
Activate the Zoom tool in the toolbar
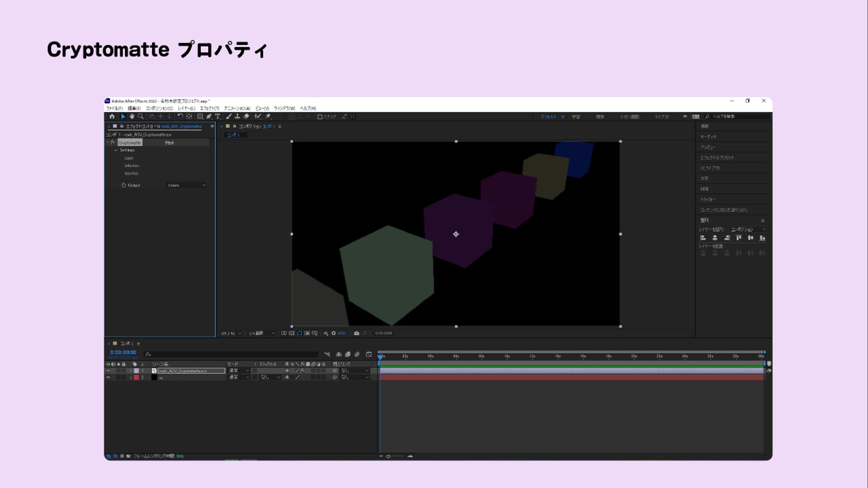click(141, 117)
